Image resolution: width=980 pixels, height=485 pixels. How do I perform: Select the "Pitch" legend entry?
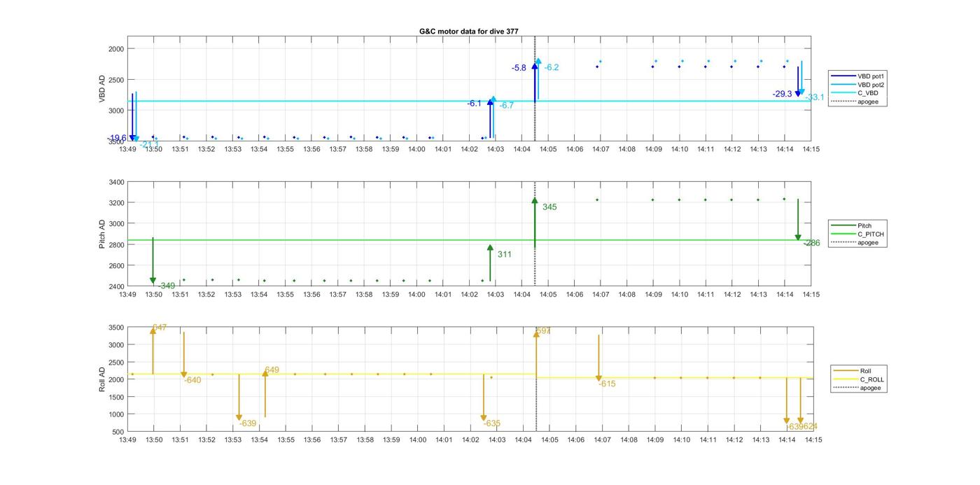[x=850, y=225]
